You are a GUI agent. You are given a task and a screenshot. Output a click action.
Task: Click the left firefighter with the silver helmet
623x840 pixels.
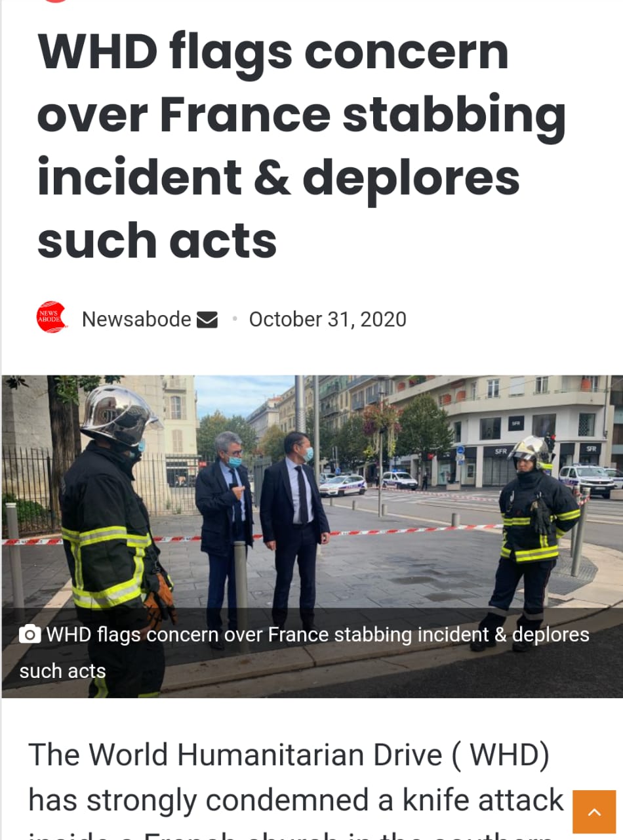(x=115, y=538)
